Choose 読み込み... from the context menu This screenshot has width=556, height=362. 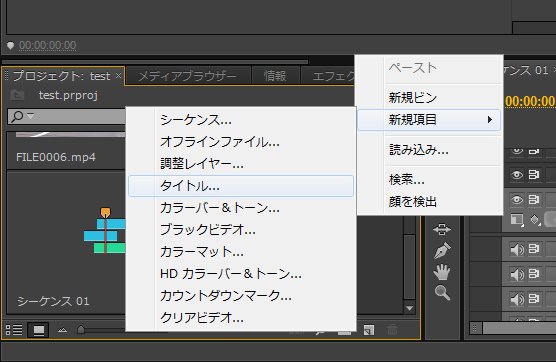[430, 150]
